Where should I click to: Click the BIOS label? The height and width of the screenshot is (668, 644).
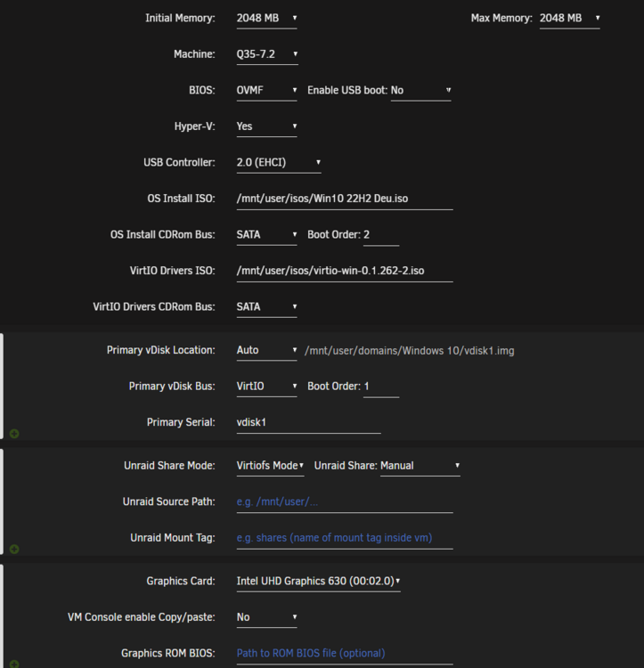click(202, 90)
